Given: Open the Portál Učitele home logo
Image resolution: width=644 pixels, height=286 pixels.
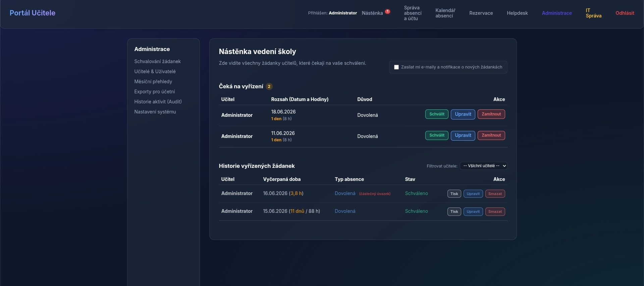Looking at the screenshot, I should 33,13.
